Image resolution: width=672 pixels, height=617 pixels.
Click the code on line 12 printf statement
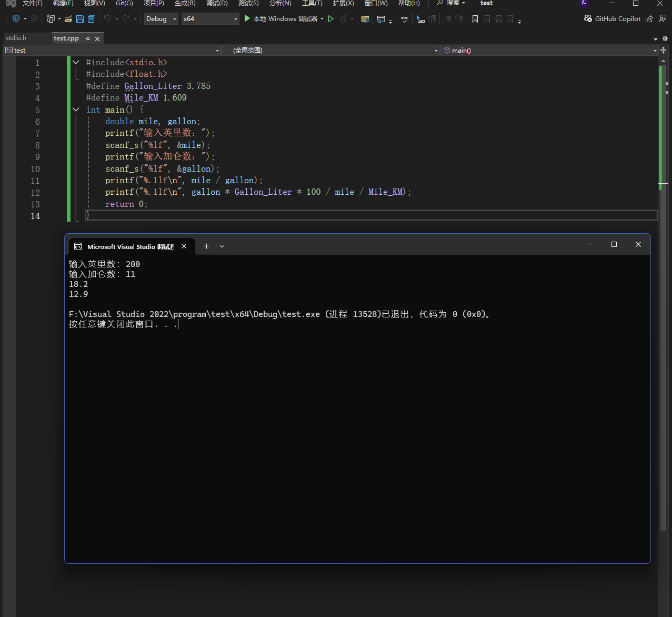pos(258,192)
